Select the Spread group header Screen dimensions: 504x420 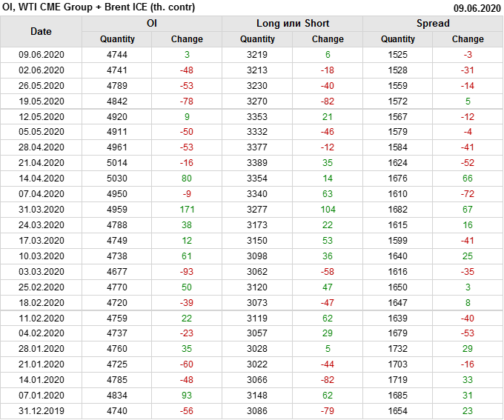coord(432,23)
